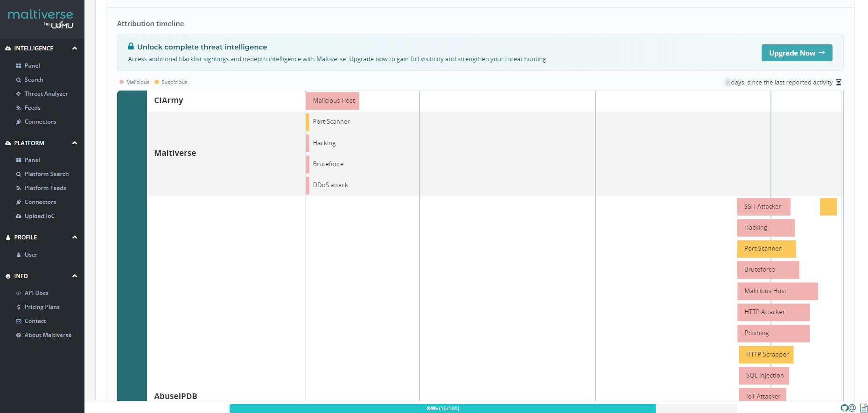This screenshot has width=868, height=413.
Task: Click the hourglass icon beside last reported activity
Action: (x=839, y=83)
